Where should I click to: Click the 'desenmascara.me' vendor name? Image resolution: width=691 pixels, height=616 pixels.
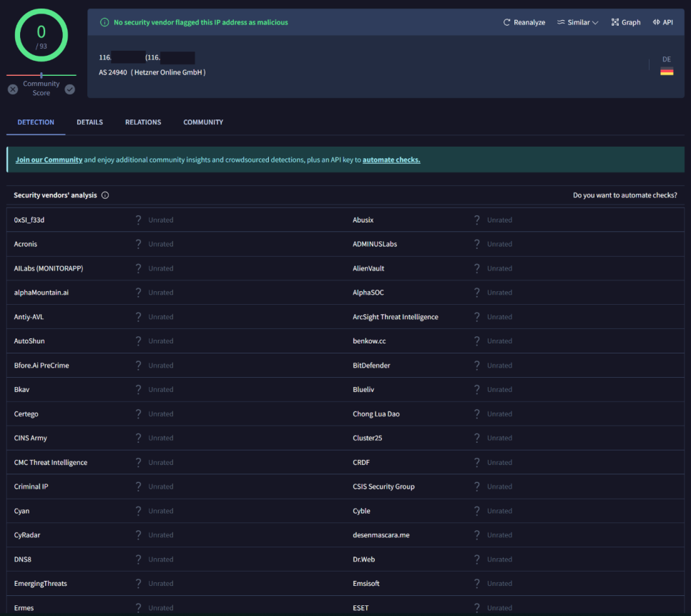(x=381, y=535)
